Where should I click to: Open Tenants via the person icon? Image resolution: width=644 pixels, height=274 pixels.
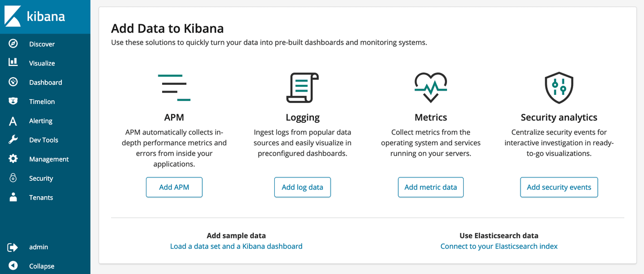13,197
